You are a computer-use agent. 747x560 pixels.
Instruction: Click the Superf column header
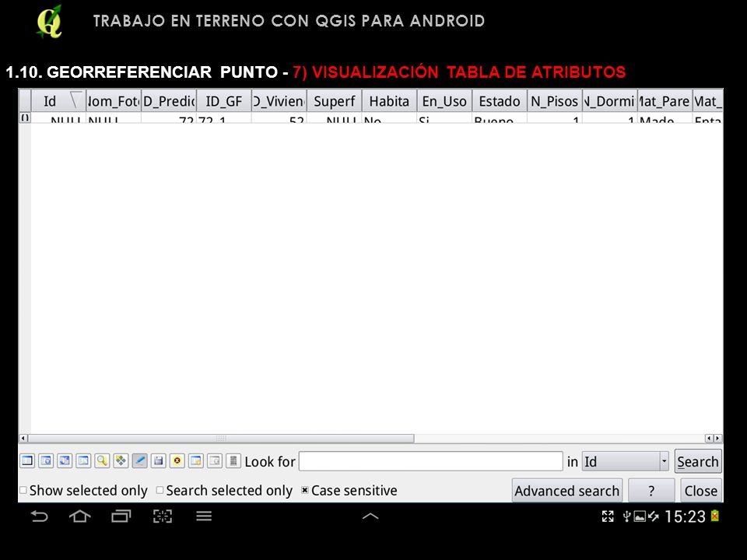[335, 101]
